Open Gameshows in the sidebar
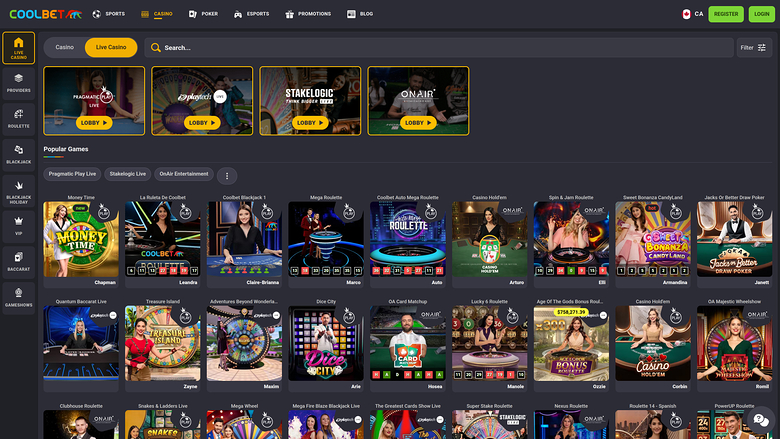The height and width of the screenshot is (439, 780). click(x=18, y=297)
